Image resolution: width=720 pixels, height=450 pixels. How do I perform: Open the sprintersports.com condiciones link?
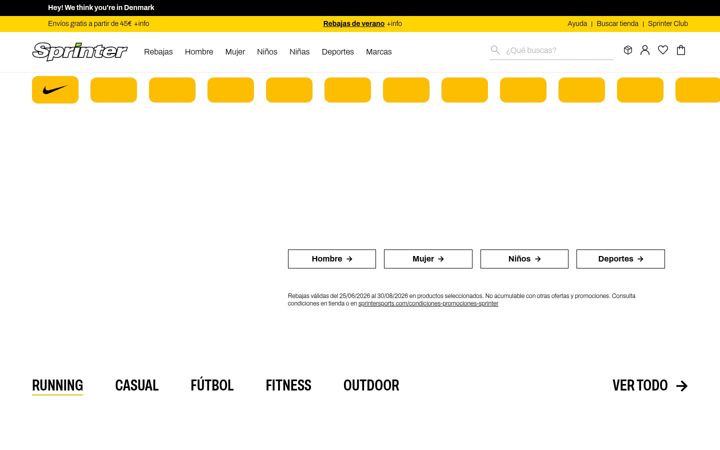(x=428, y=304)
